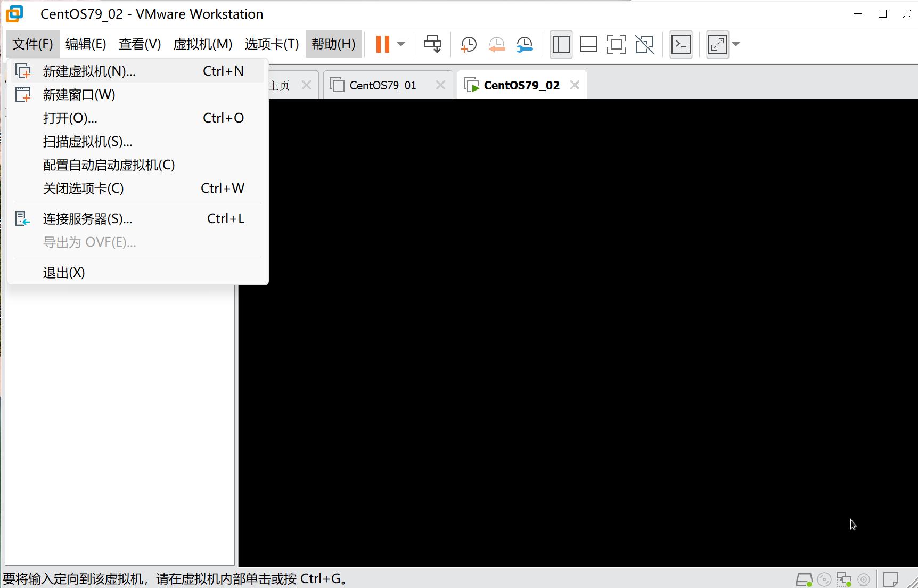Switch to the CentOS79_02 tab
The image size is (918, 588).
tap(521, 85)
